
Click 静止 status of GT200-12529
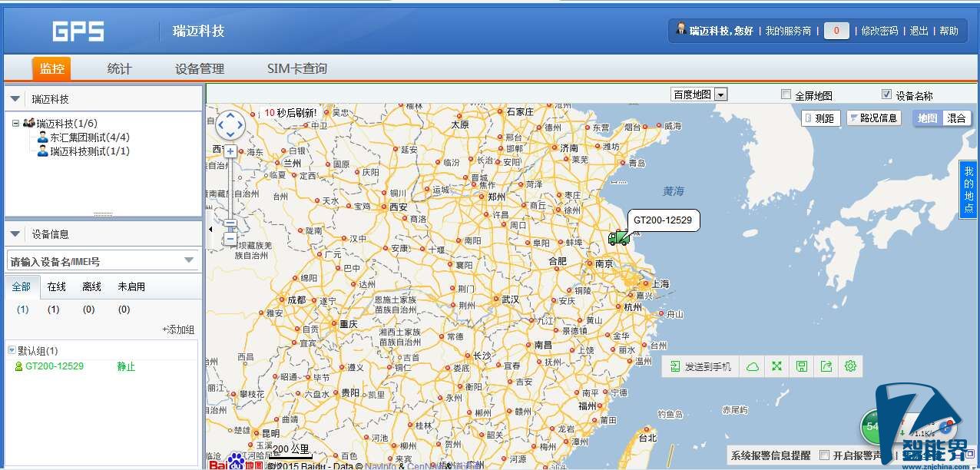click(x=126, y=366)
